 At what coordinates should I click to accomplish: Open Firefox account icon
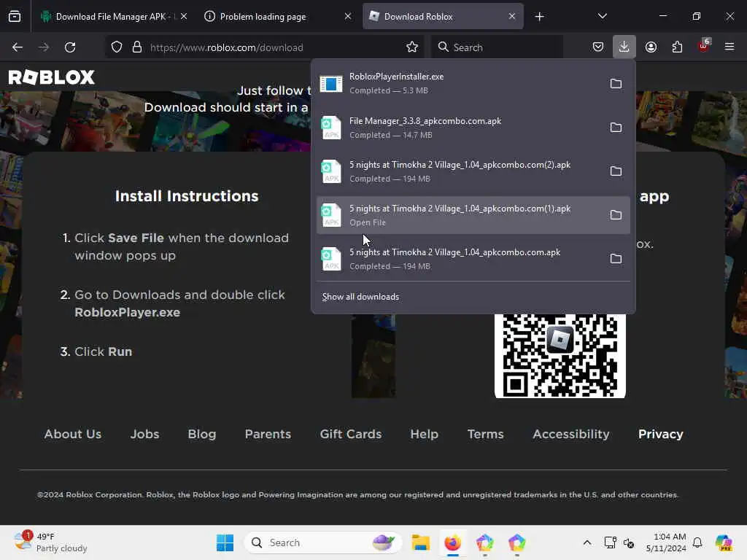651,47
